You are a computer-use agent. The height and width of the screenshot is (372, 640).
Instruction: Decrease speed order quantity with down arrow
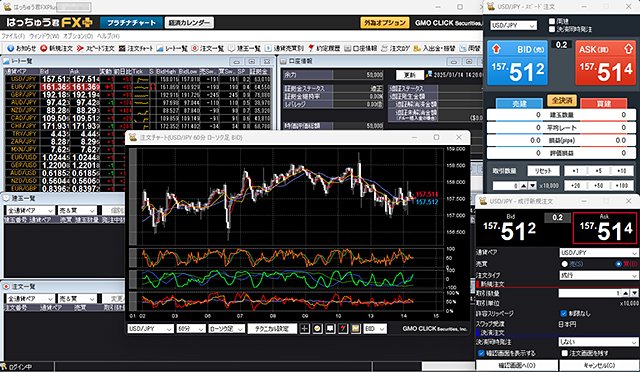point(532,186)
